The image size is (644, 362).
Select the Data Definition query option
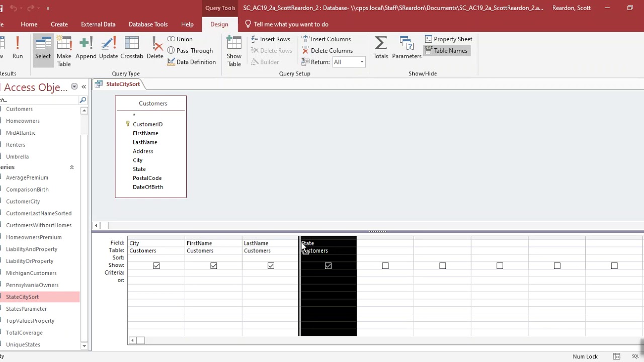pyautogui.click(x=191, y=62)
